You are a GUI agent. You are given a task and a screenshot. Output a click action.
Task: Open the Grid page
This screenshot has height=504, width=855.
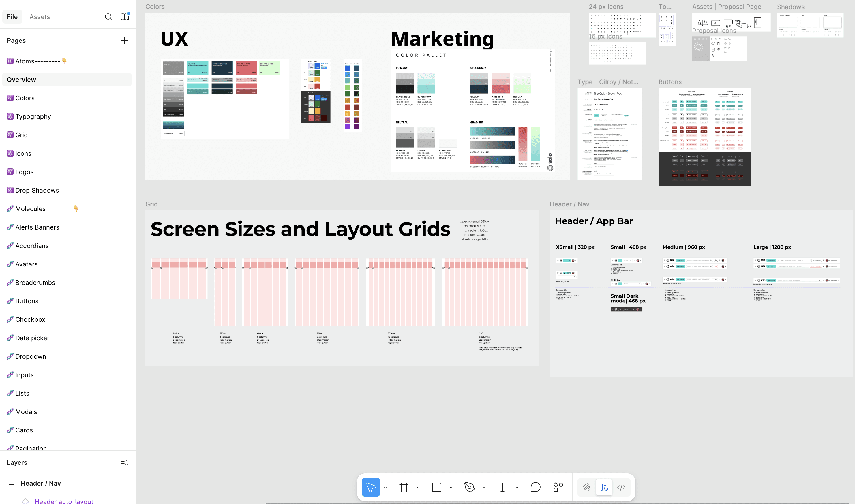[x=67, y=135]
